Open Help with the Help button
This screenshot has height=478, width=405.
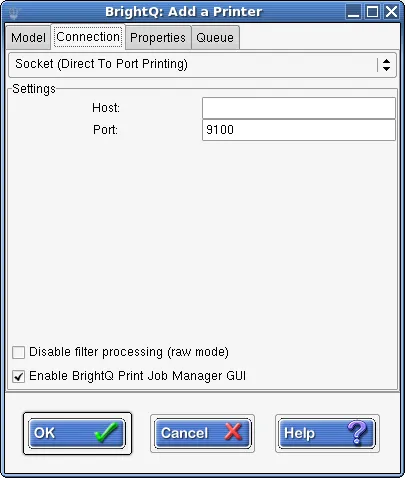coord(327,433)
